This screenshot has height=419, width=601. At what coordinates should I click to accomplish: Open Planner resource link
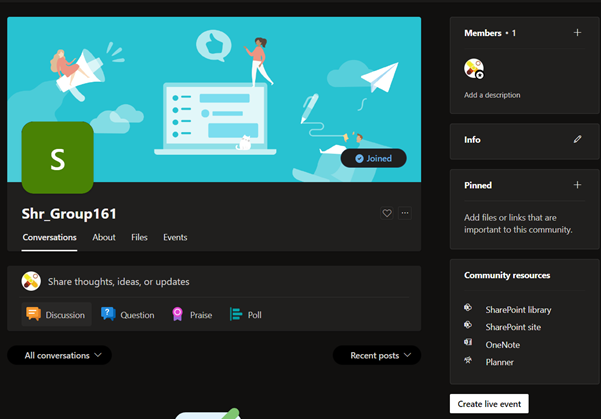tap(499, 362)
